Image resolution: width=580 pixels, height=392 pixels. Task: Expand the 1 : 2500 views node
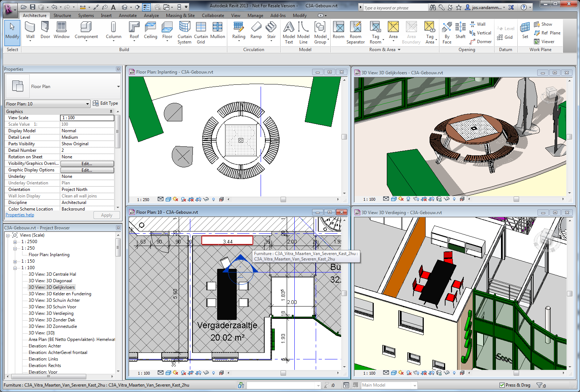tap(15, 242)
